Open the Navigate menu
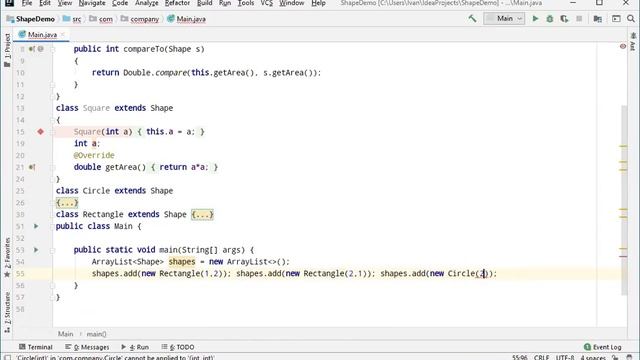 [92, 3]
